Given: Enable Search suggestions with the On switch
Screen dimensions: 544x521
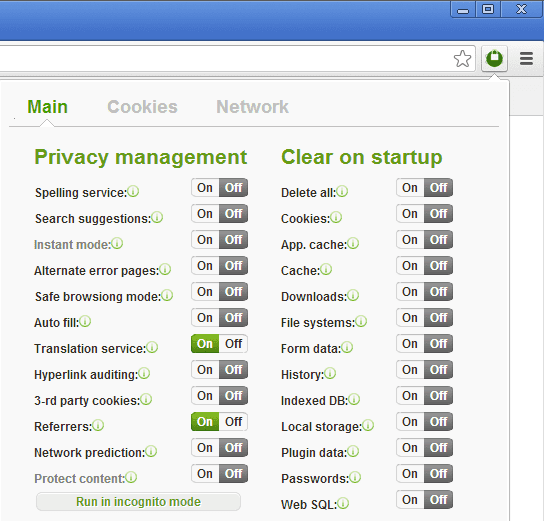Looking at the screenshot, I should click(205, 214).
